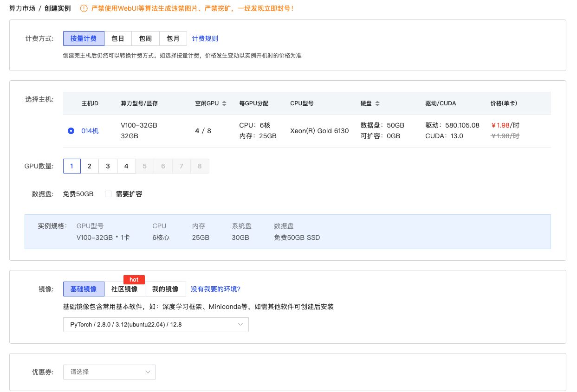The height and width of the screenshot is (392, 577).
Task: Open the 计费规则 link
Action: (x=205, y=39)
